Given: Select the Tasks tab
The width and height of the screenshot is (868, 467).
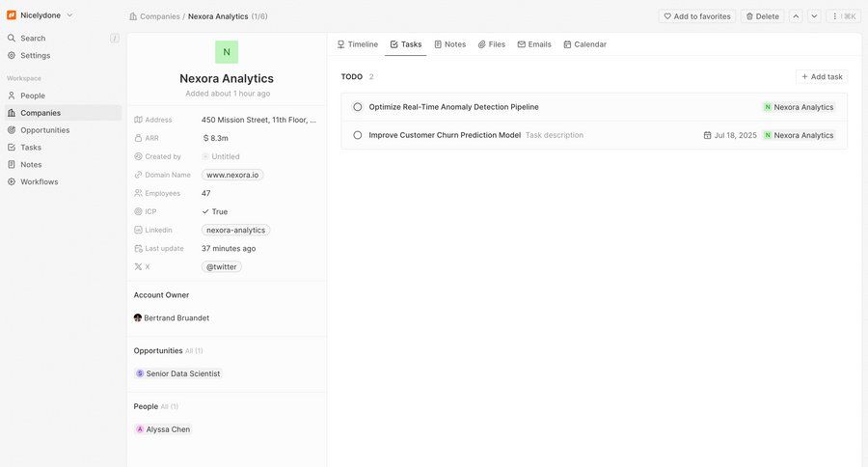Looking at the screenshot, I should pyautogui.click(x=406, y=44).
